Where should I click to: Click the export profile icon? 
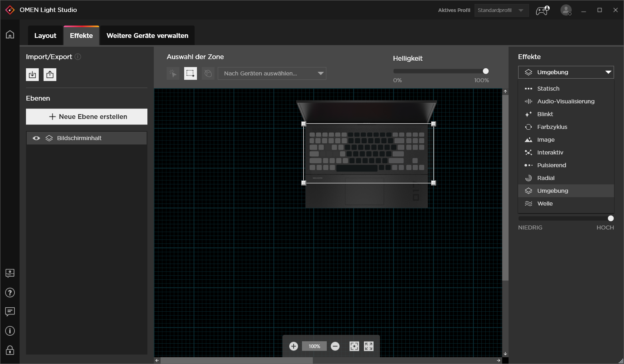50,75
